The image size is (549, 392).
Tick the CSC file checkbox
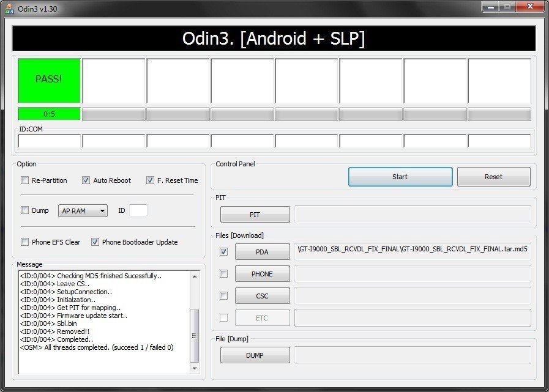pos(223,296)
